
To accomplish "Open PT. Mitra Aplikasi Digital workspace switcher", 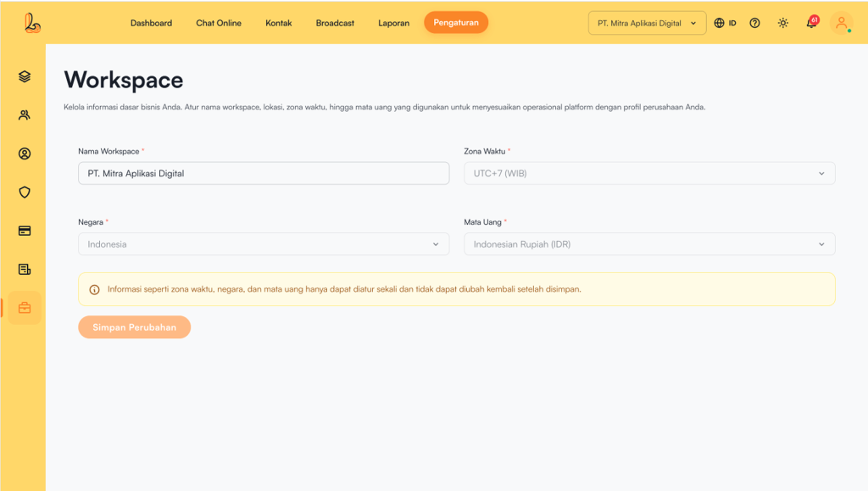I will pyautogui.click(x=647, y=23).
